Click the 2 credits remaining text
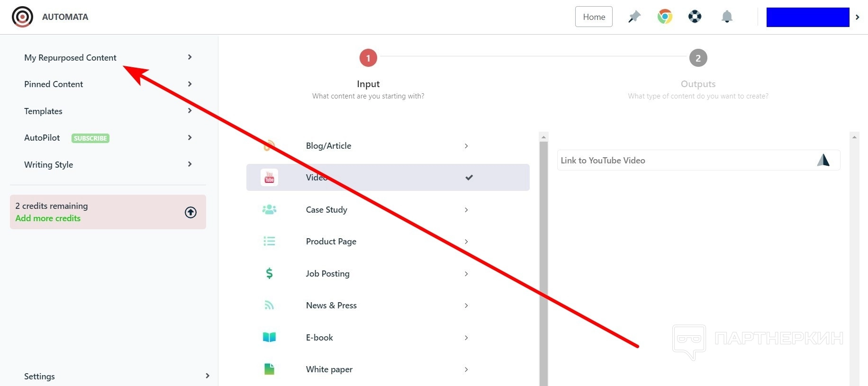The height and width of the screenshot is (386, 868). (x=51, y=206)
